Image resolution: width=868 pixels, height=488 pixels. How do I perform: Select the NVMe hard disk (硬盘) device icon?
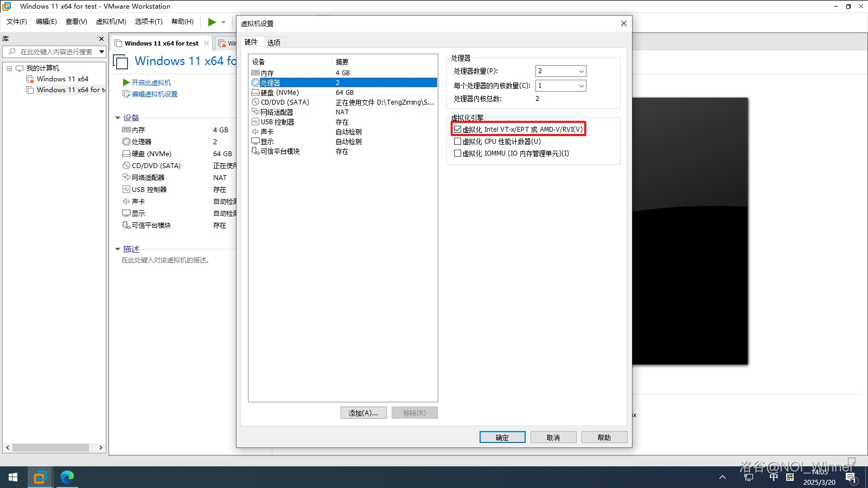[256, 93]
